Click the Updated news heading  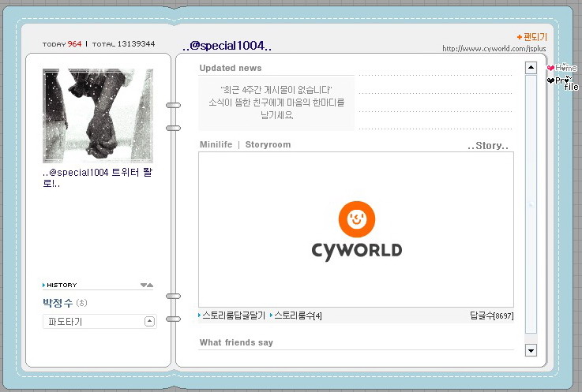(230, 68)
